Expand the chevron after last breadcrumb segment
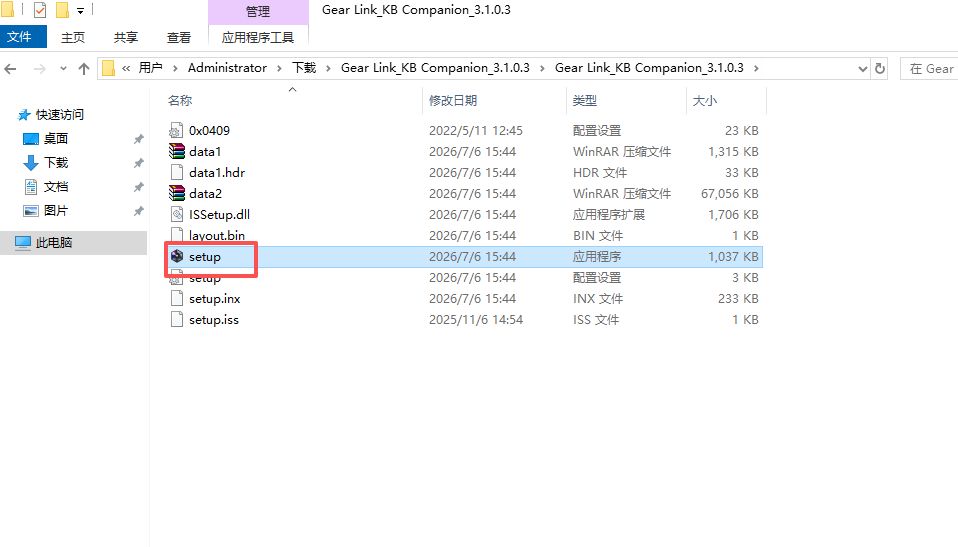The width and height of the screenshot is (958, 547). [x=756, y=68]
